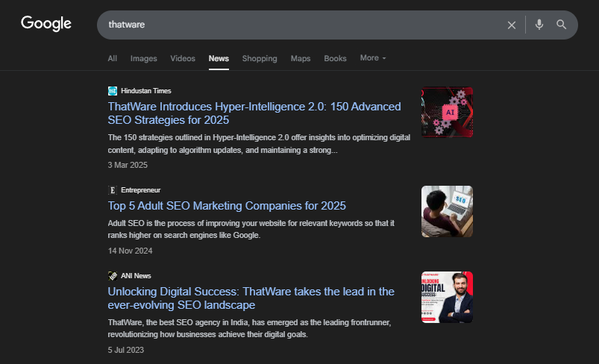Open the Maps tab
The image size is (599, 364).
[x=301, y=58]
